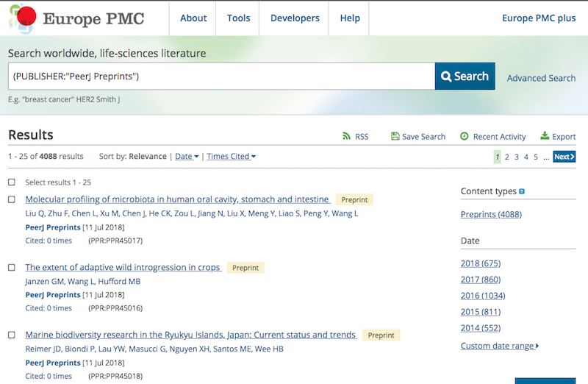Click PeerJ Preprints under the Molecular profiling result
The image size is (588, 384).
tap(53, 227)
